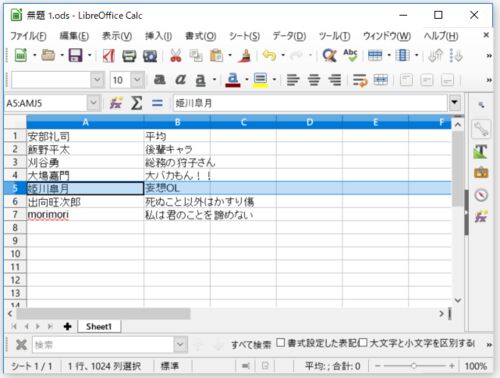Open the Function Wizard fx icon

click(x=116, y=103)
